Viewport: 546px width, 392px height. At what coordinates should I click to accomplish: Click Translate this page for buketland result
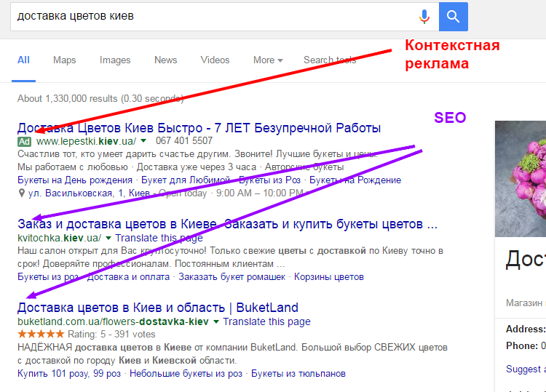[x=266, y=321]
